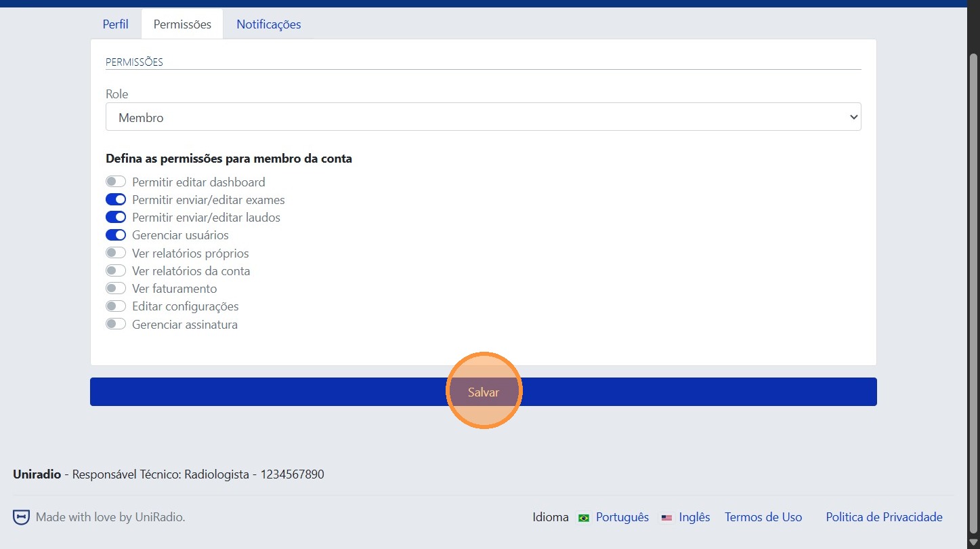Click the US flag icon
Viewport: 980px width, 549px height.
[x=666, y=518]
